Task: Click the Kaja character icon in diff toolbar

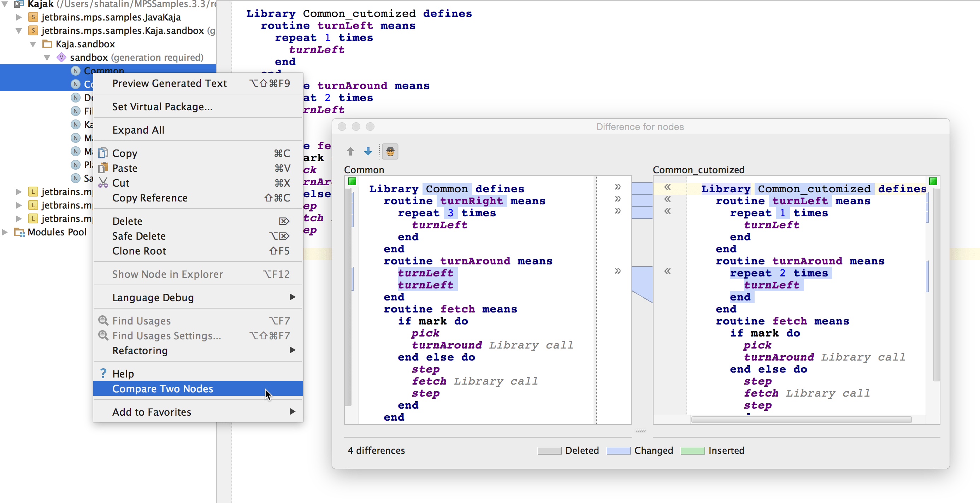Action: pos(390,151)
